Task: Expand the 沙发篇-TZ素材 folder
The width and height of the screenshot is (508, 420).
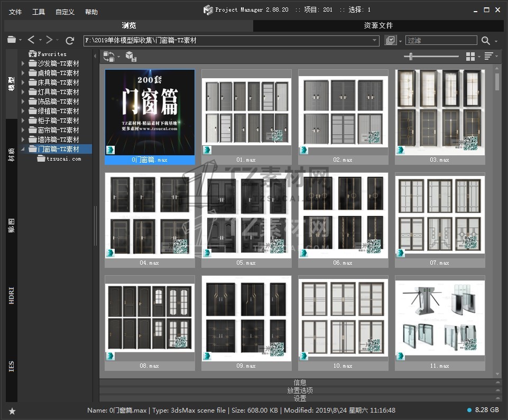Action: (x=23, y=63)
